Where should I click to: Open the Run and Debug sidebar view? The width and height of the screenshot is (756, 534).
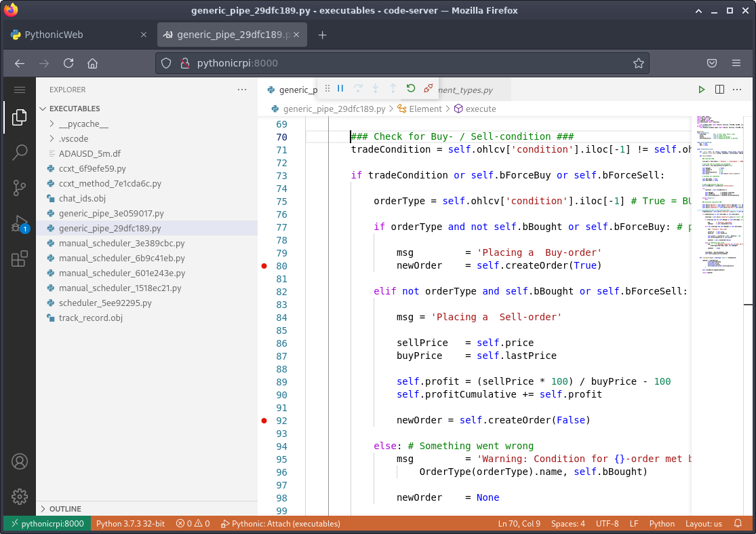tap(19, 223)
